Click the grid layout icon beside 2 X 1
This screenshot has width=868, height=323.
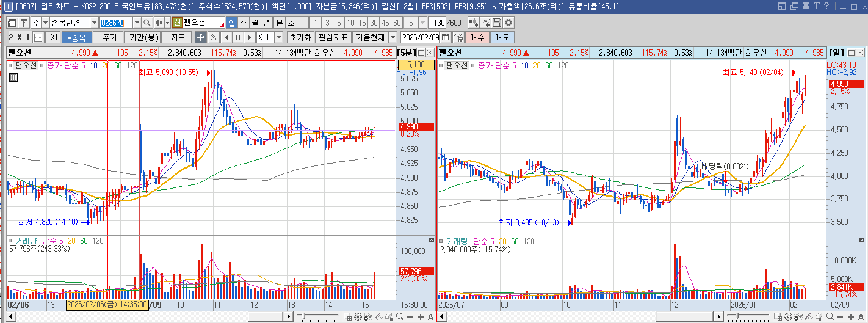pos(38,37)
